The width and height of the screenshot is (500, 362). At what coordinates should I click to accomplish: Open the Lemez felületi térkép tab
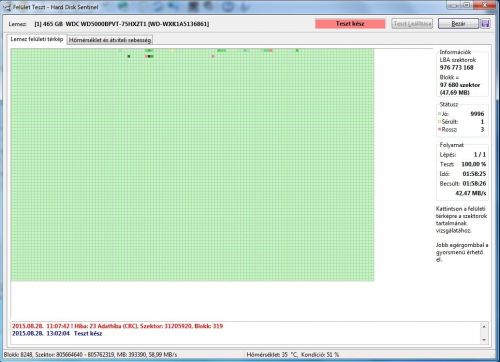point(36,39)
